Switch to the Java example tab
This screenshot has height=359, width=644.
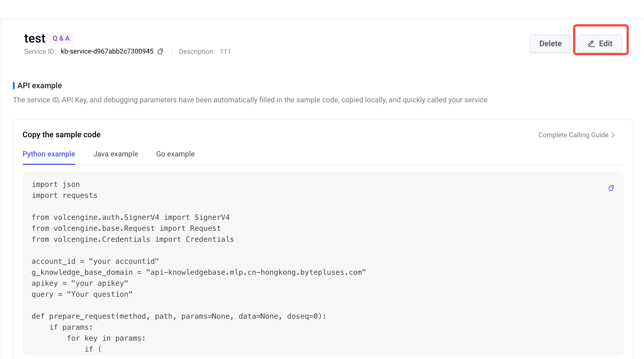(x=115, y=154)
